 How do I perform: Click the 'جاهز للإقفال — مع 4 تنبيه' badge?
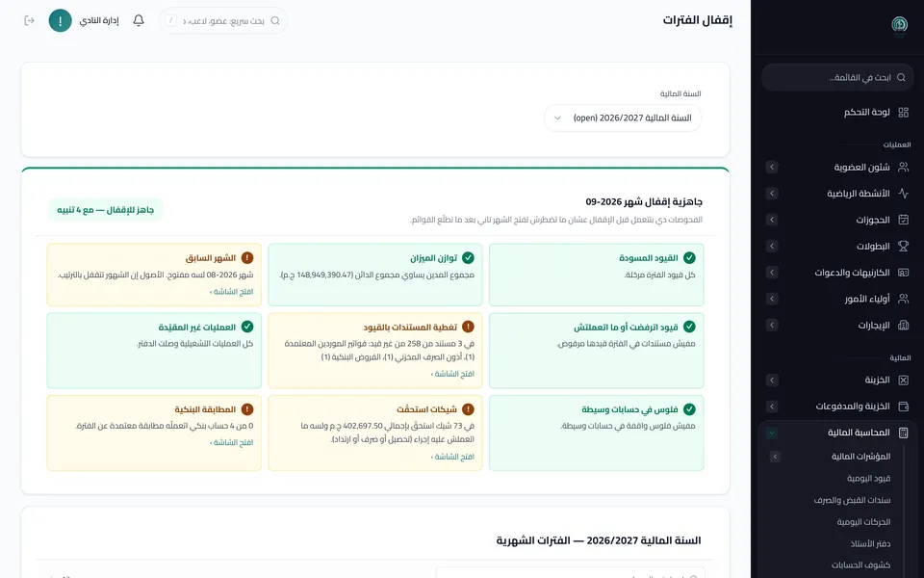click(106, 210)
